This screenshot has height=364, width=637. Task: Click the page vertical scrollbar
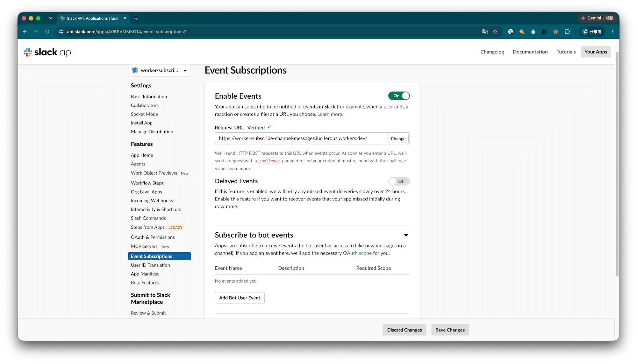[x=617, y=164]
